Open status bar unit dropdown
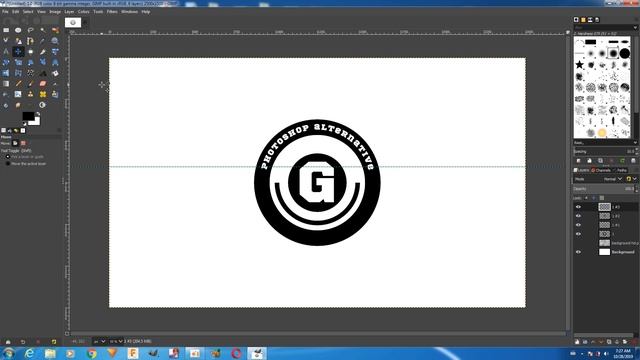The height and width of the screenshot is (360, 640). (x=99, y=342)
